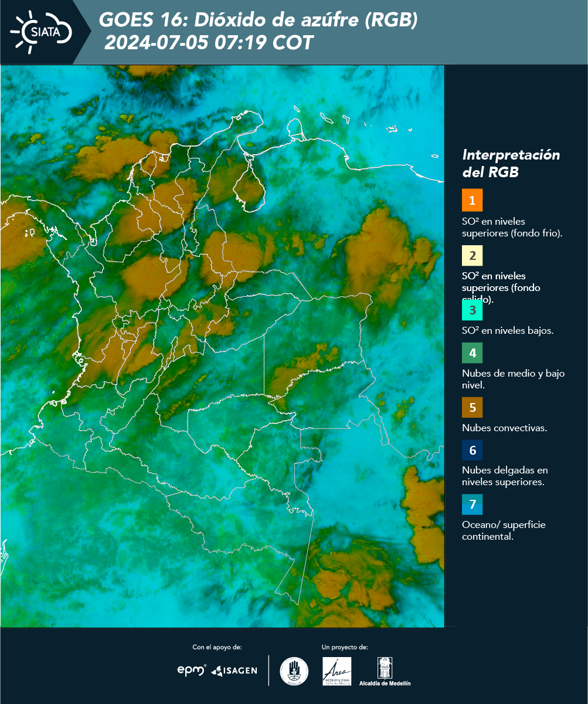Click the 'Con el apoyo de:' footer text

point(217,647)
